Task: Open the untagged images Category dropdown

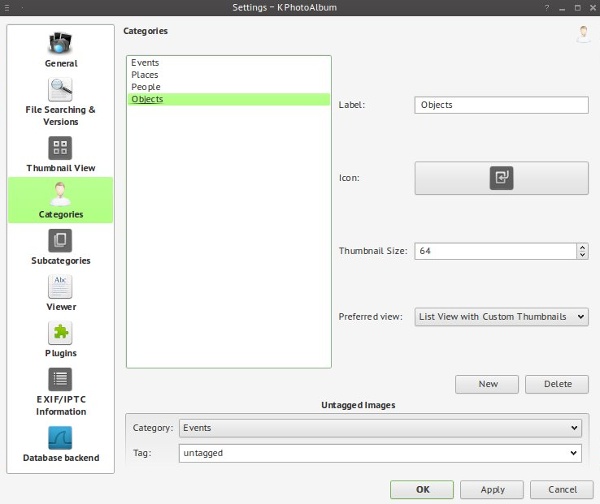Action: pyautogui.click(x=379, y=428)
